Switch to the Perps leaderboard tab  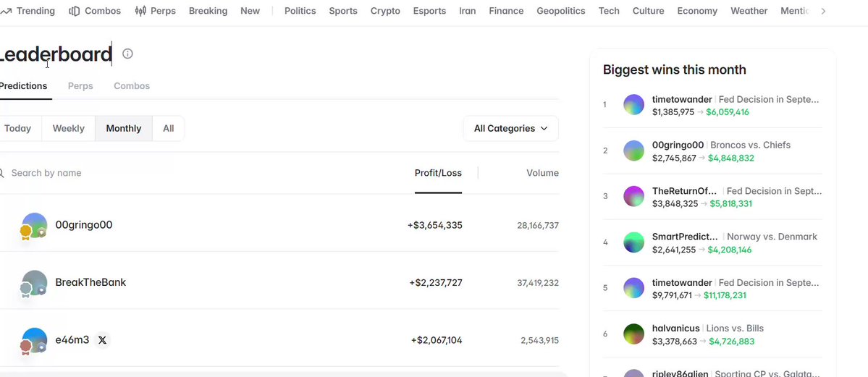point(80,86)
